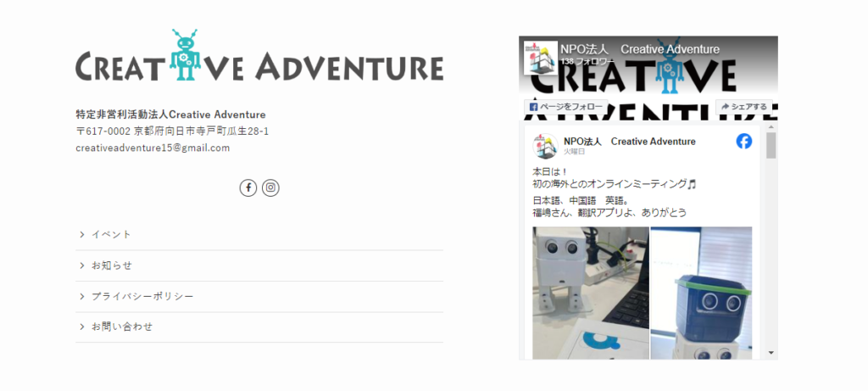Click the creativeadventure15@gmail.com email address

(x=153, y=148)
